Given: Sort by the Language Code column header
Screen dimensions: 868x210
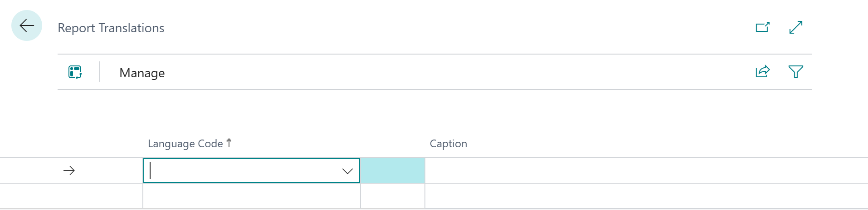Looking at the screenshot, I should [185, 144].
